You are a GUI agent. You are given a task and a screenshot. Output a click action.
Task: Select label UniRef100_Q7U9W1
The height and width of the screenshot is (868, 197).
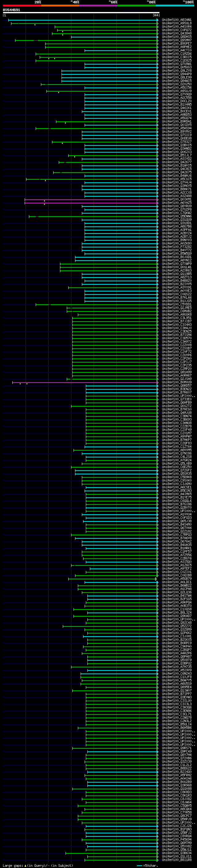pos(176,64)
